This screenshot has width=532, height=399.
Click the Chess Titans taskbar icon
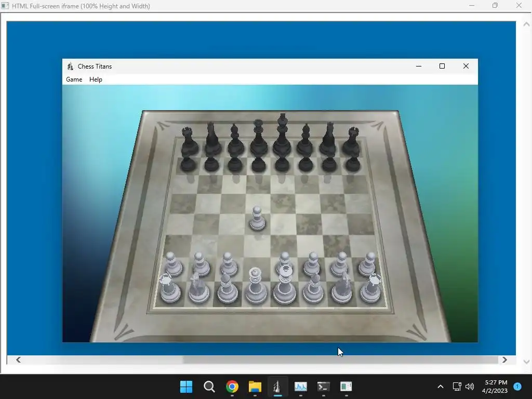(x=277, y=387)
